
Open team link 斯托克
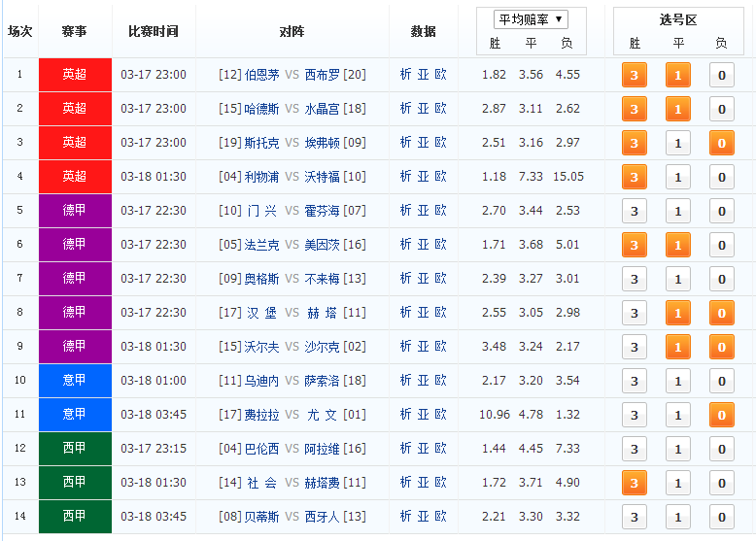coord(261,143)
